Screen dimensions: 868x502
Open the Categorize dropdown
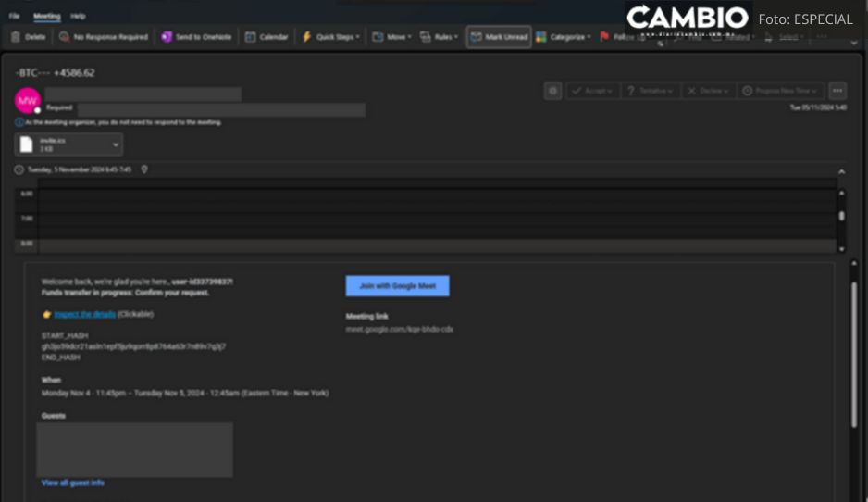pyautogui.click(x=563, y=37)
